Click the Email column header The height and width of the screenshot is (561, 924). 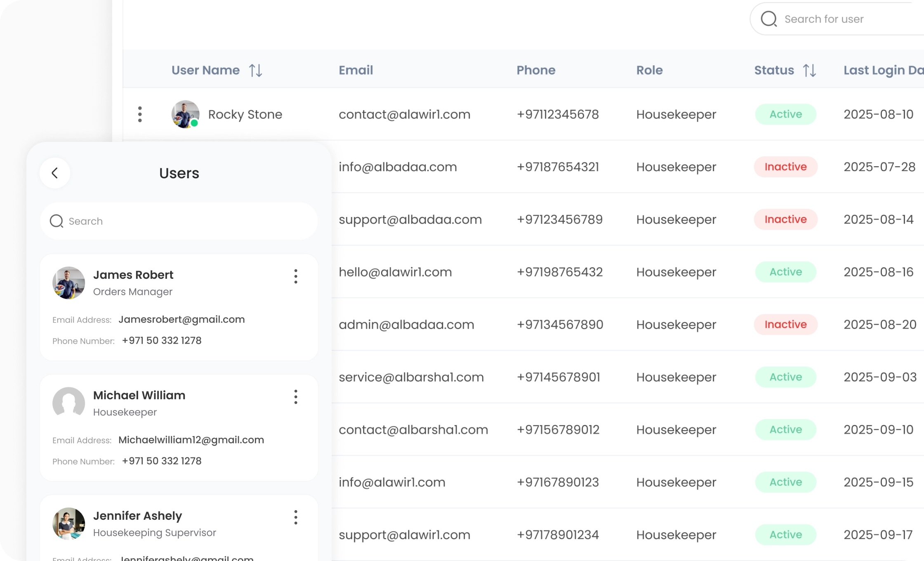click(x=356, y=71)
